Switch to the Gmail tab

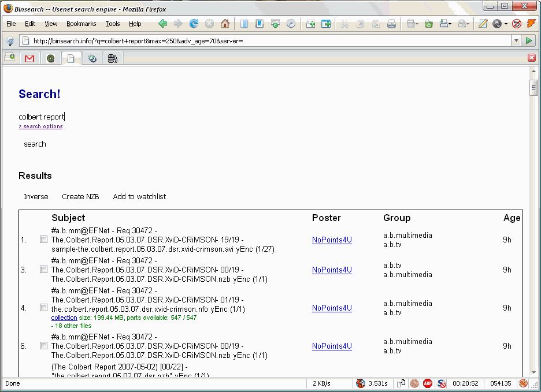(29, 58)
